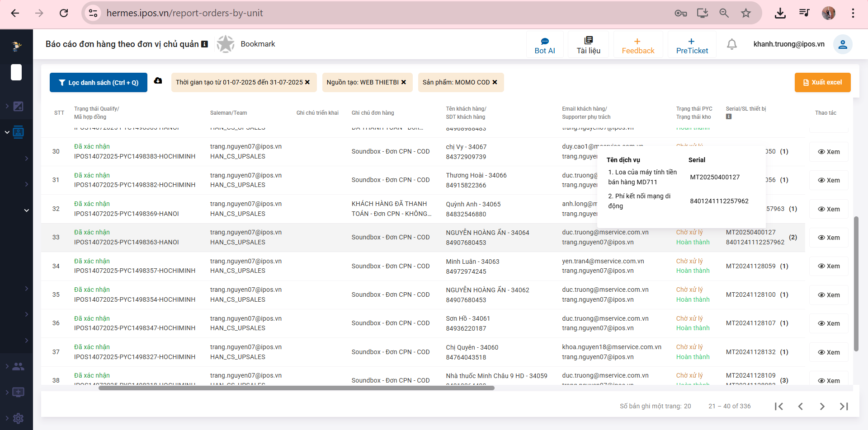Click the Hermes logo in sidebar
Screen dimensions: 868x430
tap(17, 46)
